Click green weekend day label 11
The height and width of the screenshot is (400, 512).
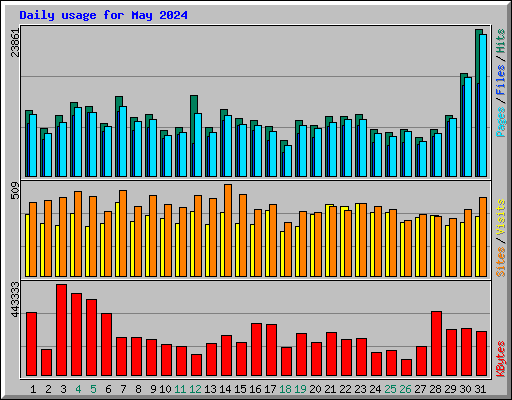[180, 389]
